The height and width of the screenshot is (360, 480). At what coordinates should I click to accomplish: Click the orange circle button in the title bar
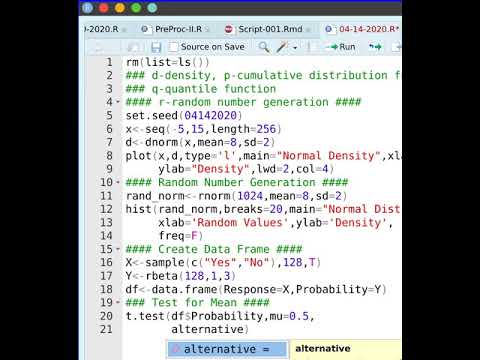(x=120, y=8)
